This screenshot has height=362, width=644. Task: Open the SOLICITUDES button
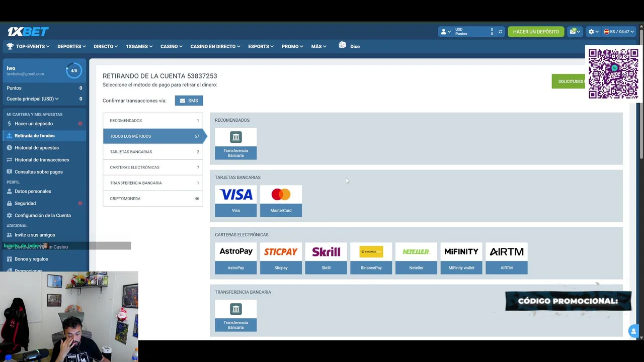[570, 81]
